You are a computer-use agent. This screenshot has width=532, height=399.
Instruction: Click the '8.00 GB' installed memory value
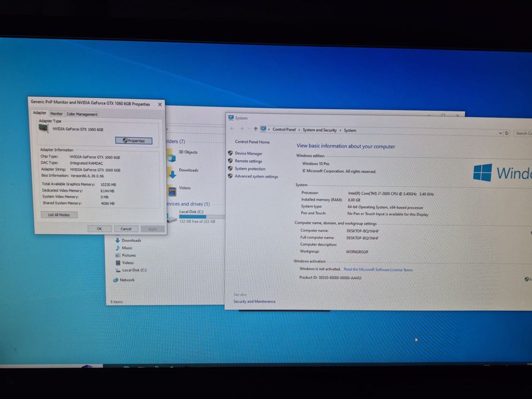tap(354, 200)
